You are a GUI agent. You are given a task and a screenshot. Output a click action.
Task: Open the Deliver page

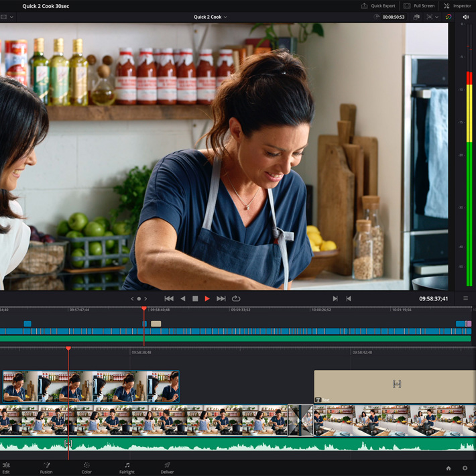pyautogui.click(x=167, y=467)
